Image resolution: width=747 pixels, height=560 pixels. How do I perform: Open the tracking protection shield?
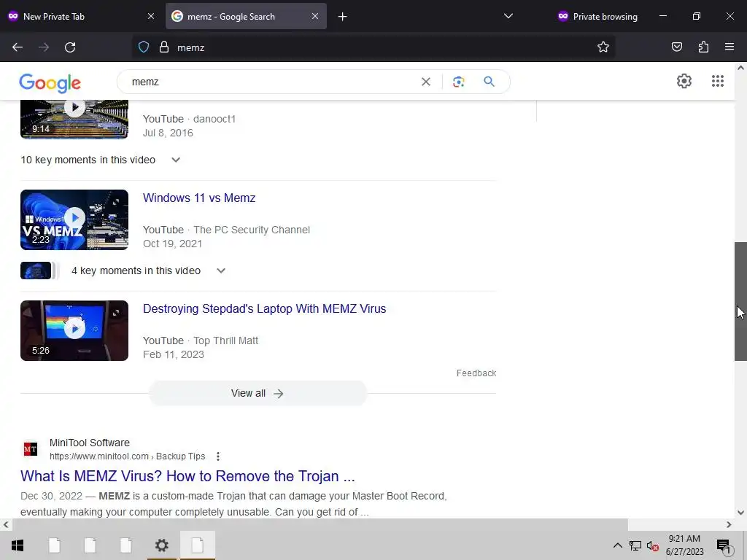[x=144, y=47]
